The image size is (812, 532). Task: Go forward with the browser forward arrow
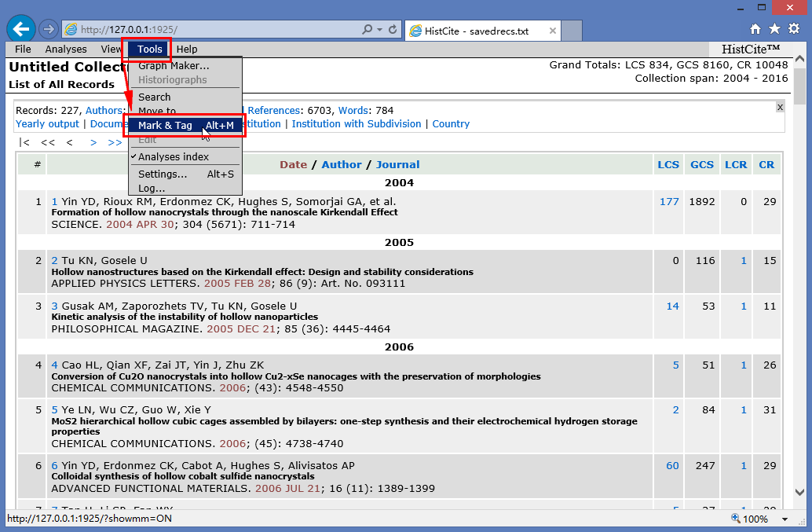click(x=48, y=30)
